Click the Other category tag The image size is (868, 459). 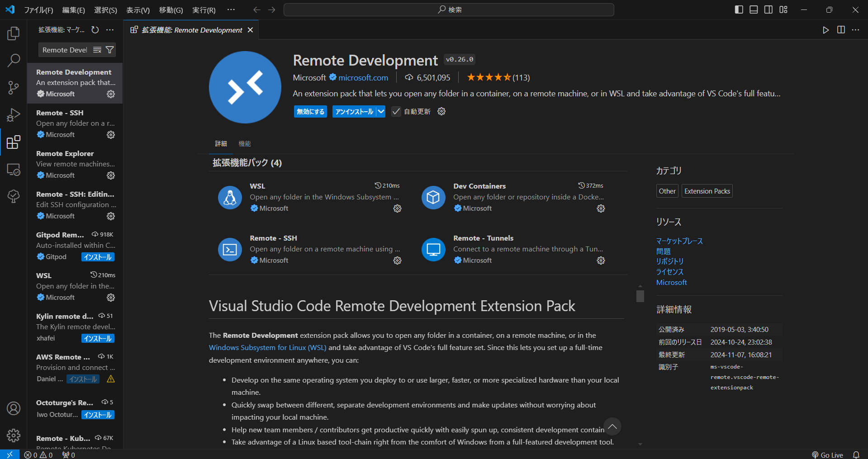click(667, 191)
